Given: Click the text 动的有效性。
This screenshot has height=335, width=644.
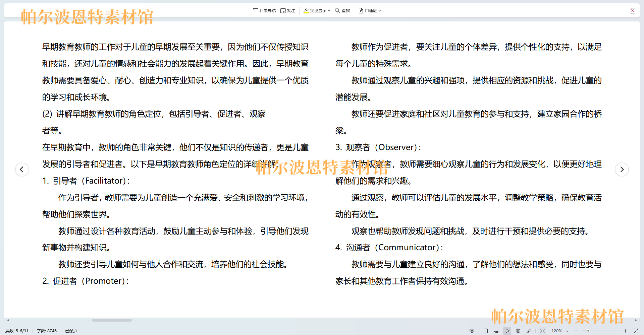Looking at the screenshot, I should click(358, 214).
